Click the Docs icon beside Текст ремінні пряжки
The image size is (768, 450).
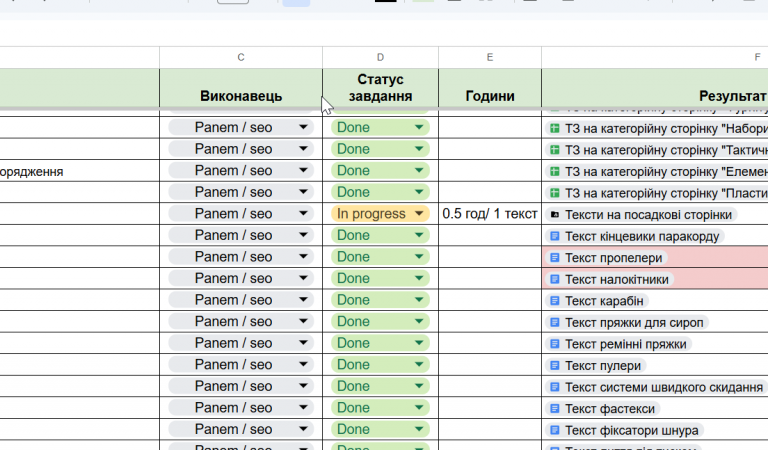(554, 344)
